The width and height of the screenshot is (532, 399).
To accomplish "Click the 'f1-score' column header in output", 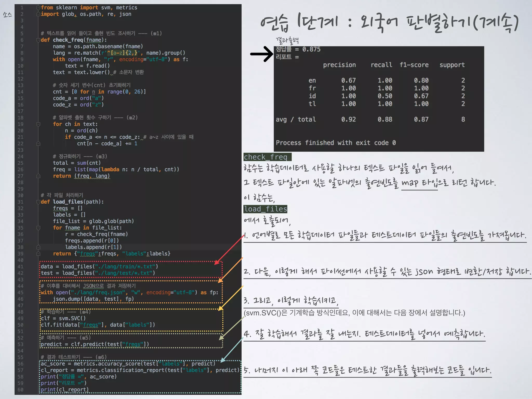I will pyautogui.click(x=414, y=65).
